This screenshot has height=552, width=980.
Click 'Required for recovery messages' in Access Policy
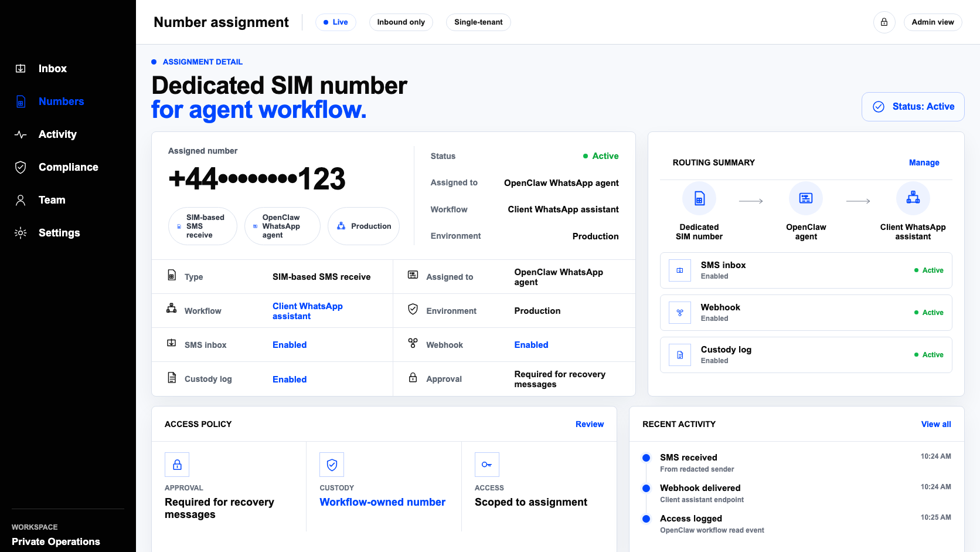click(x=219, y=508)
